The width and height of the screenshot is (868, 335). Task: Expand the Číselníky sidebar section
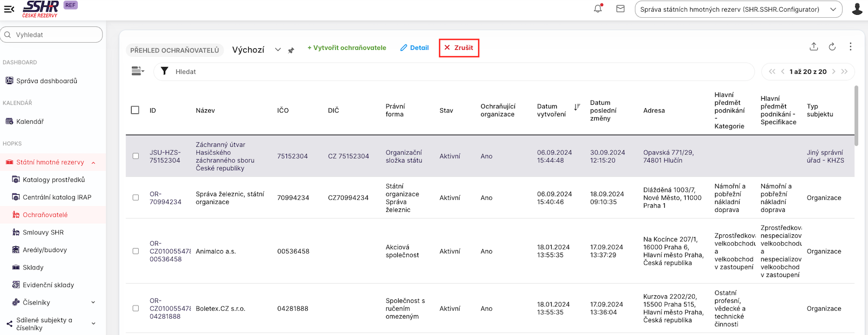click(93, 302)
